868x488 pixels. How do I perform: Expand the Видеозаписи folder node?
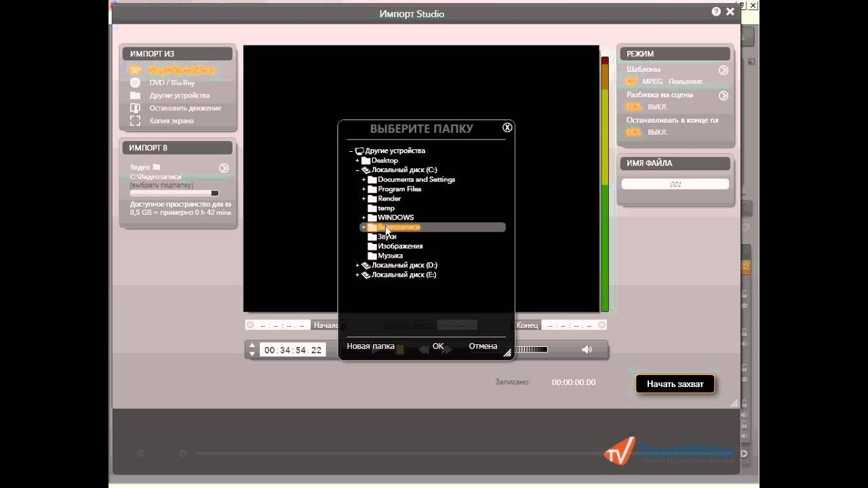click(363, 227)
